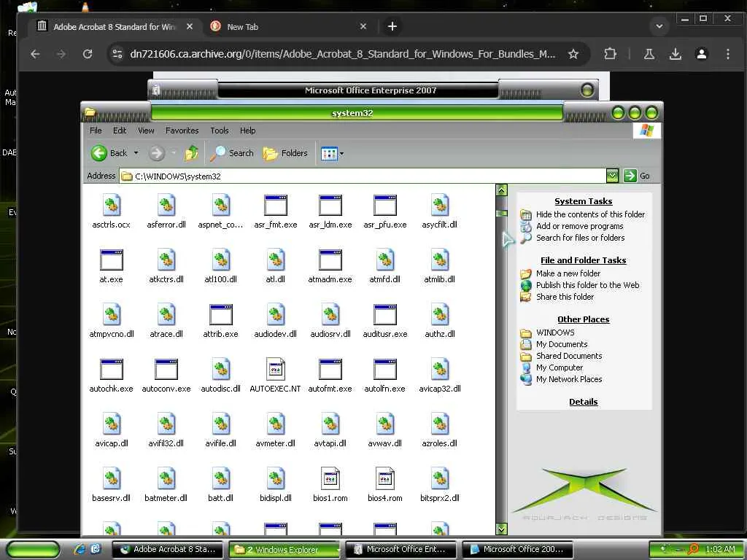Click the scrollbar up arrow

click(501, 190)
